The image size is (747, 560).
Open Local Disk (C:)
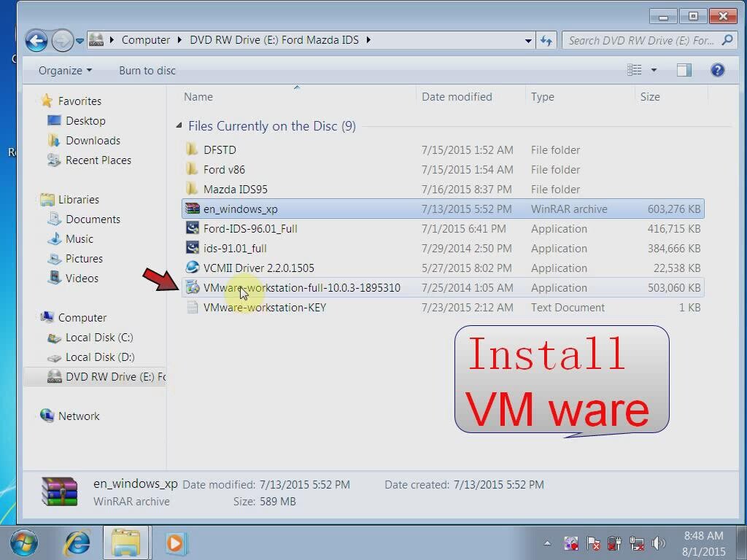point(99,337)
